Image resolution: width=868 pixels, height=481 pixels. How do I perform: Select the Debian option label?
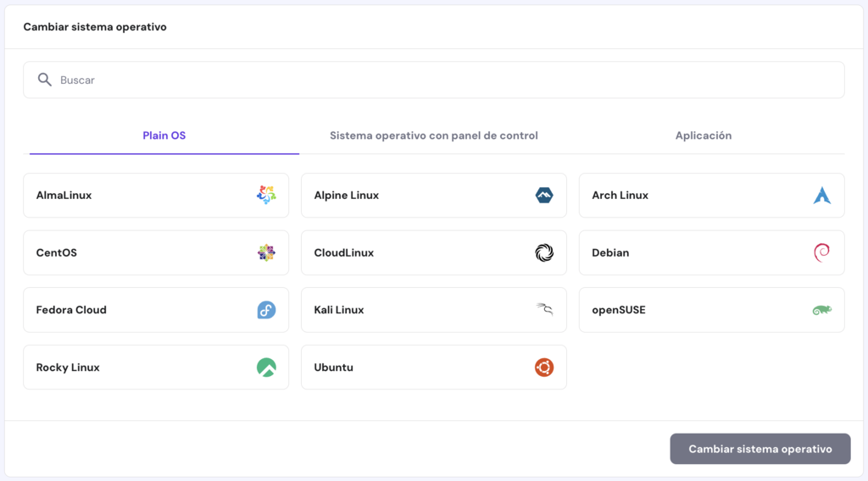(x=610, y=252)
